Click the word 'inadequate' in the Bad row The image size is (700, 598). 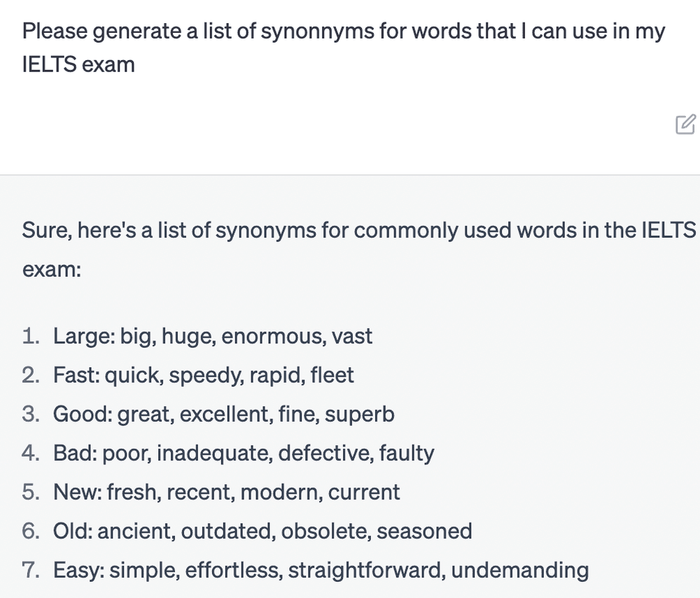214,453
